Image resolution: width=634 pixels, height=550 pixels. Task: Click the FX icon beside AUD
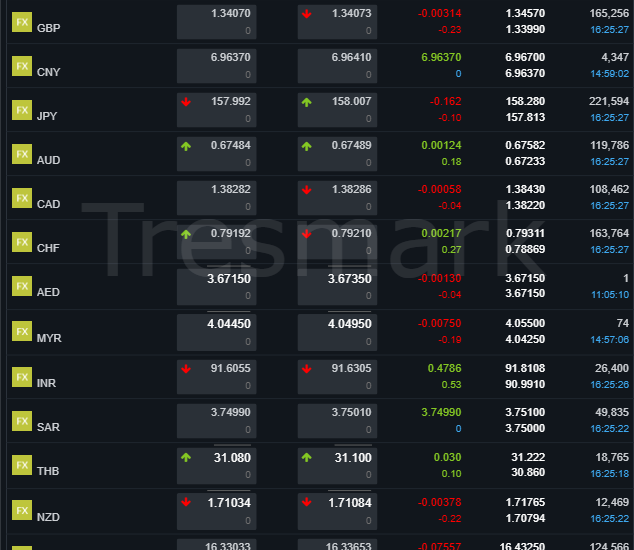22,154
